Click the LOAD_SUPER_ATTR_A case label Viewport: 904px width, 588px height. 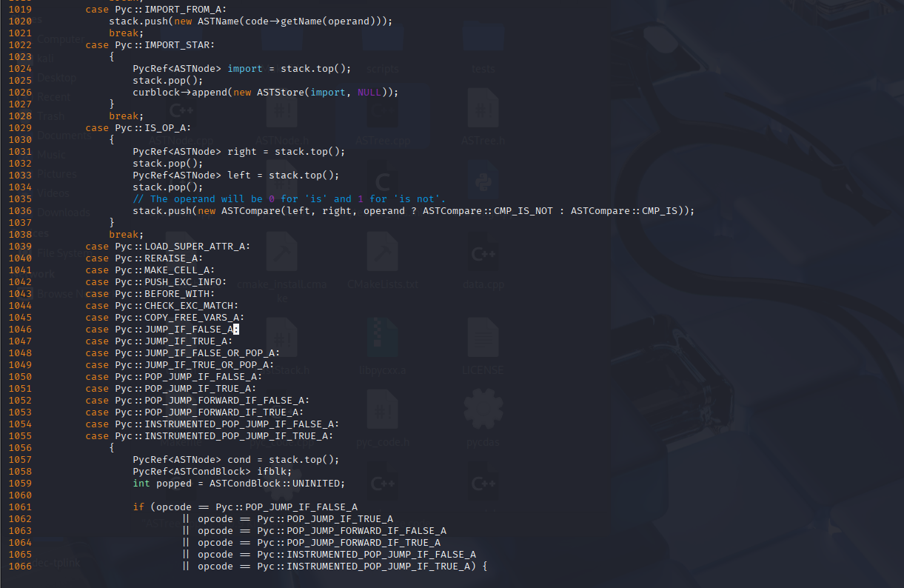coord(197,247)
